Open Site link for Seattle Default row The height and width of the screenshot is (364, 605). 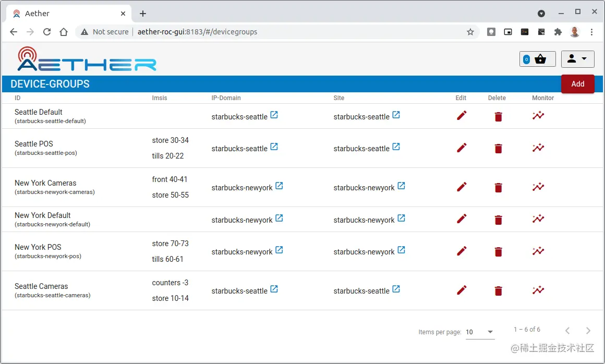396,115
